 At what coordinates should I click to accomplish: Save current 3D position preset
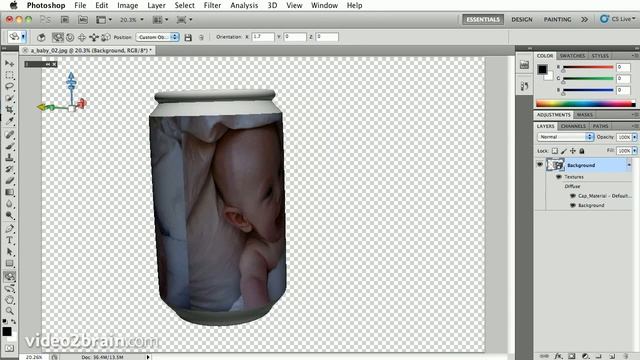[188, 38]
